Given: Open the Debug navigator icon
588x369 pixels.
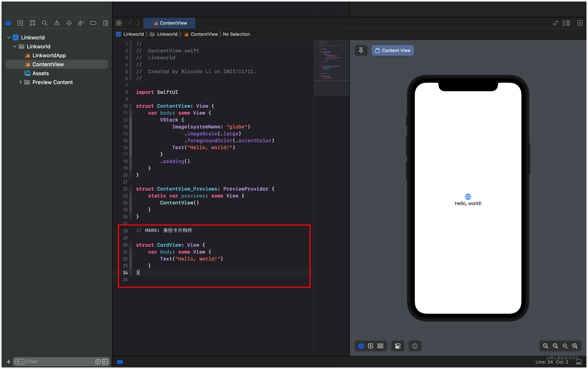Looking at the screenshot, I should pos(81,23).
